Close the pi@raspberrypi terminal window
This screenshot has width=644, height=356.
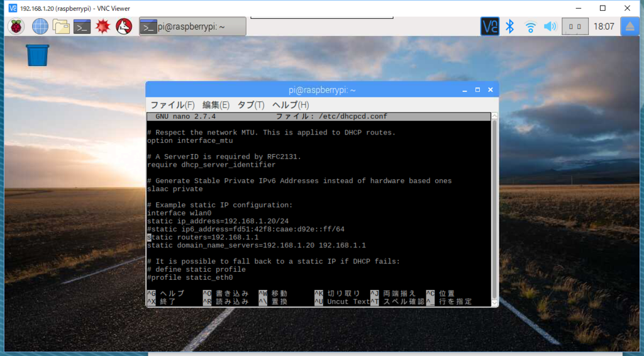490,90
